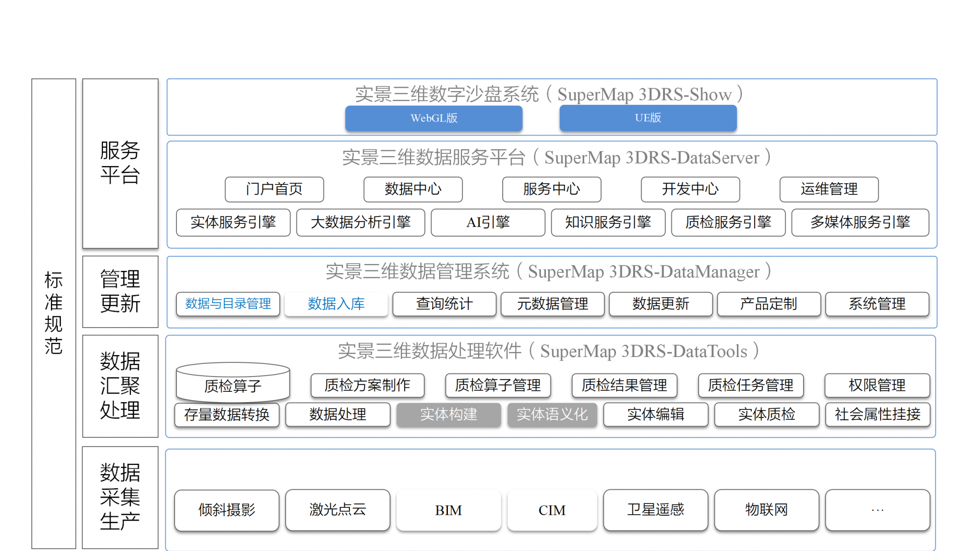Open the 数据中心 box

click(x=413, y=189)
